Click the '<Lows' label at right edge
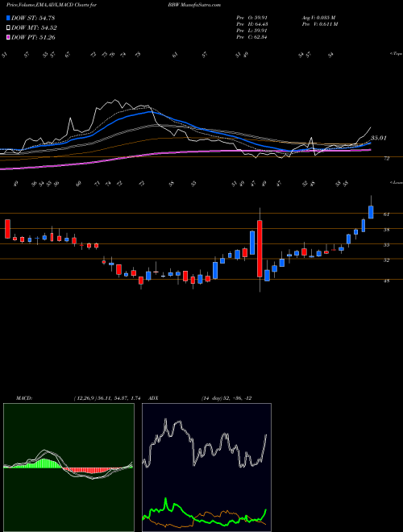 point(396,182)
